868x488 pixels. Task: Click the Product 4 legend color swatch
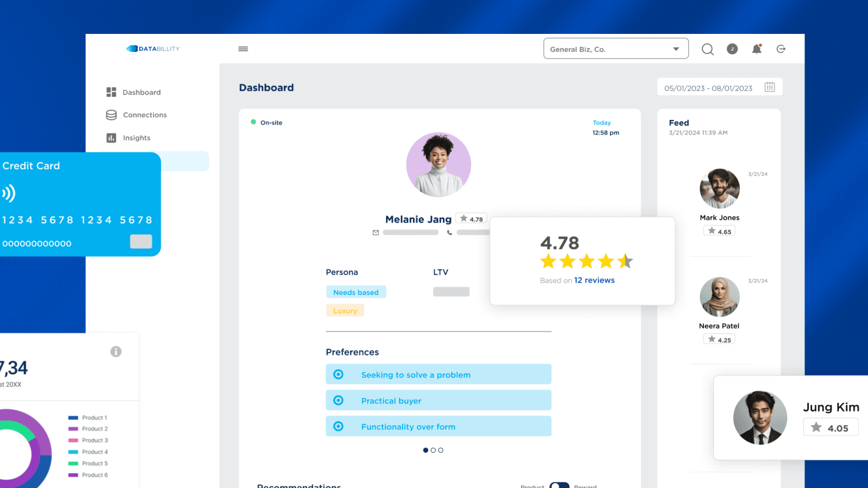coord(73,452)
